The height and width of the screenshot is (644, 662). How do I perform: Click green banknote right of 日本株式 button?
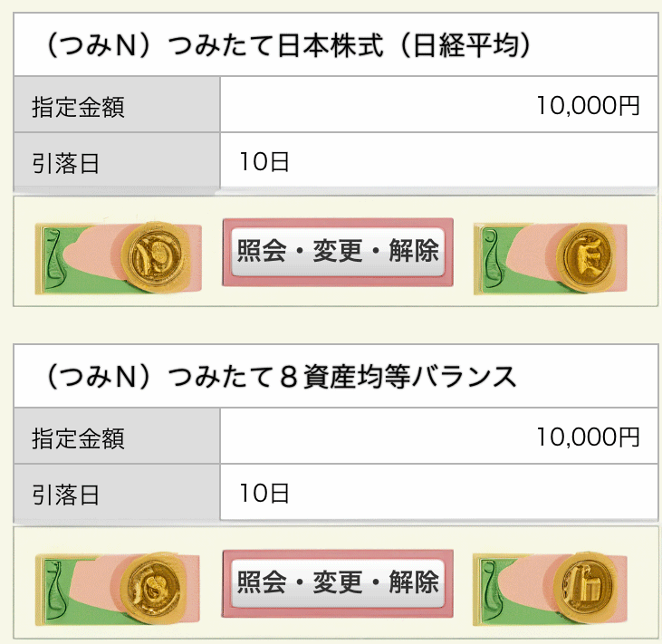pos(517,259)
